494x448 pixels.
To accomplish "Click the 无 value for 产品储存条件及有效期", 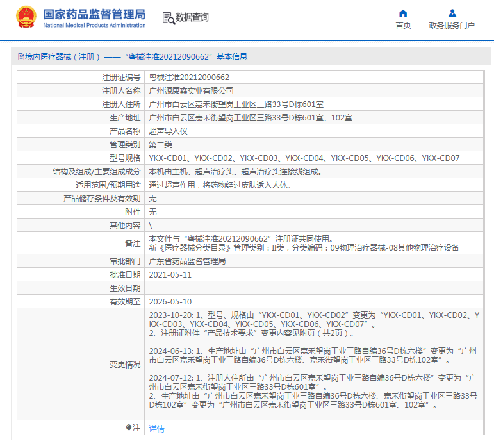I will 152,199.
